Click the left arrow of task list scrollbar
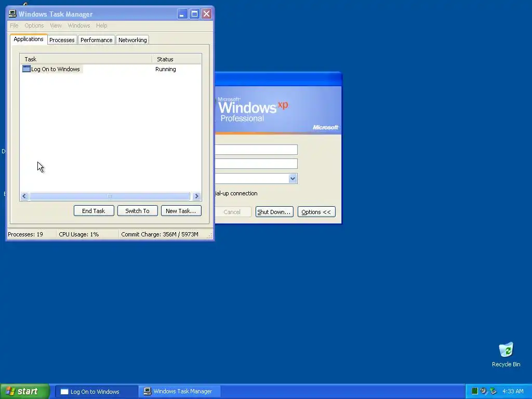Viewport: 532px width, 399px height. (24, 196)
